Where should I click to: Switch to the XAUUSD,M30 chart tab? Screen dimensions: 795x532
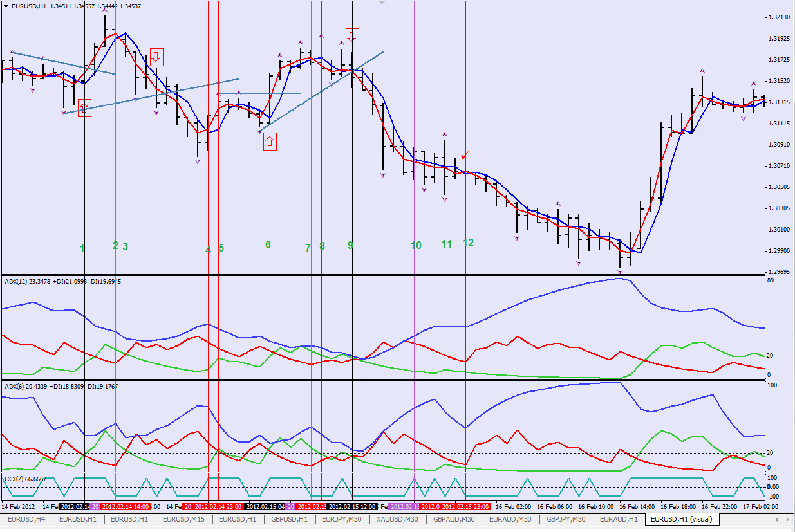pyautogui.click(x=398, y=519)
